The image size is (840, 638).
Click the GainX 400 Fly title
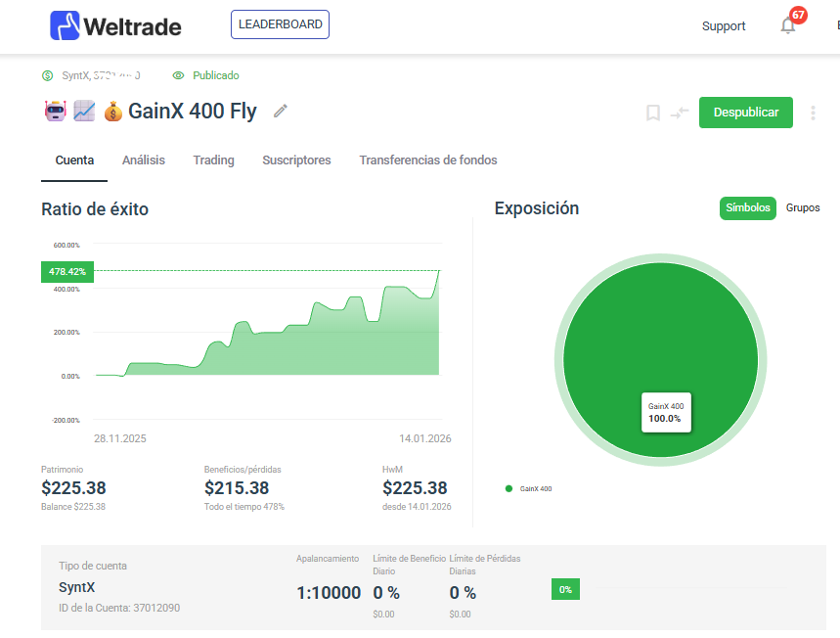[x=193, y=111]
